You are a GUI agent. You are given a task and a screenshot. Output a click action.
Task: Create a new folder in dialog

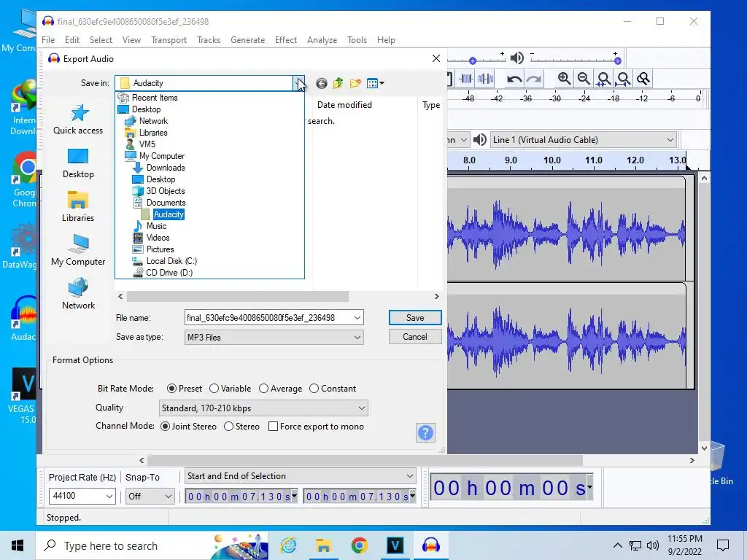click(x=355, y=83)
